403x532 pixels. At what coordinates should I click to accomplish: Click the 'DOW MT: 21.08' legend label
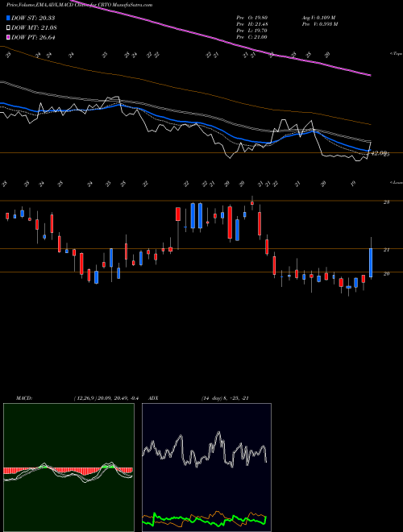click(x=35, y=27)
